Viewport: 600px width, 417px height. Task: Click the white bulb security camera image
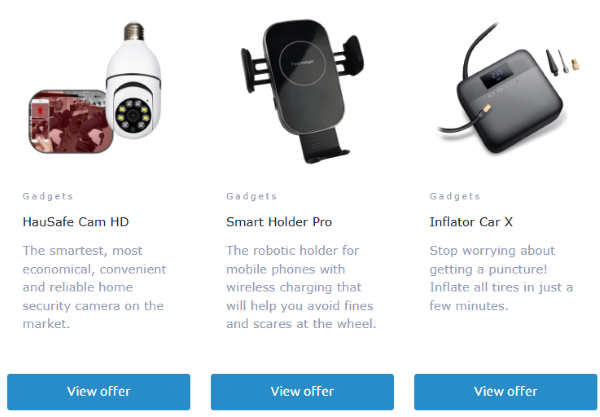pyautogui.click(x=133, y=80)
